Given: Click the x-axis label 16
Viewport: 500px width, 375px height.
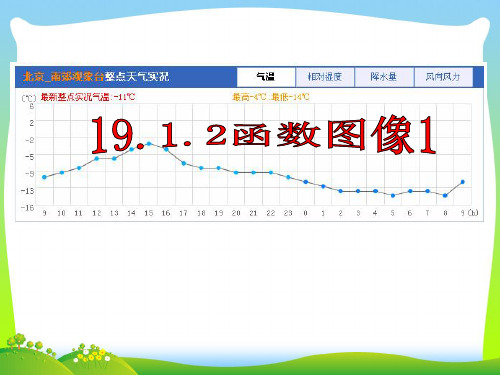Looking at the screenshot, I should point(166,213).
